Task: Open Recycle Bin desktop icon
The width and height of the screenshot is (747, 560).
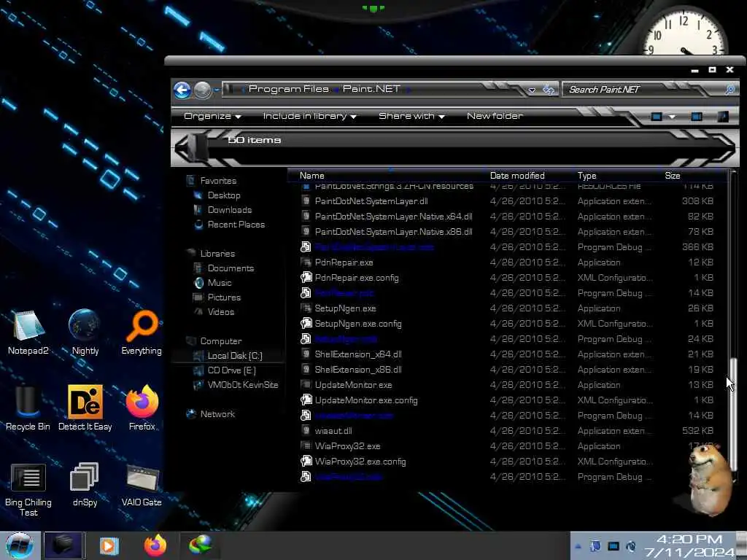Action: tap(28, 408)
